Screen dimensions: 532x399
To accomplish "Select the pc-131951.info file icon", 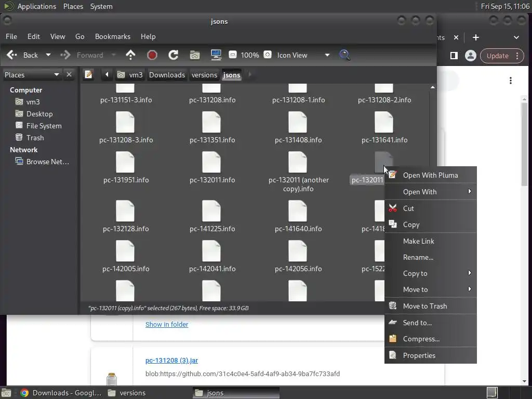I will point(125,163).
